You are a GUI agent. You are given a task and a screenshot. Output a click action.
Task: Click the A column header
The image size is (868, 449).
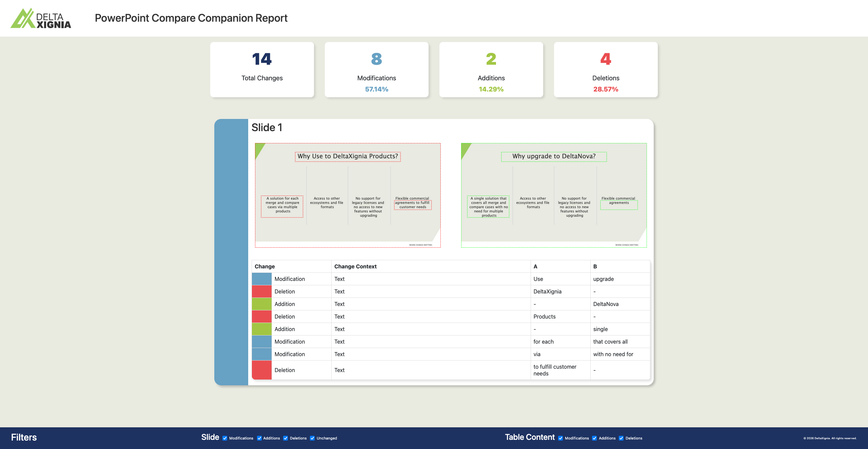[560, 266]
